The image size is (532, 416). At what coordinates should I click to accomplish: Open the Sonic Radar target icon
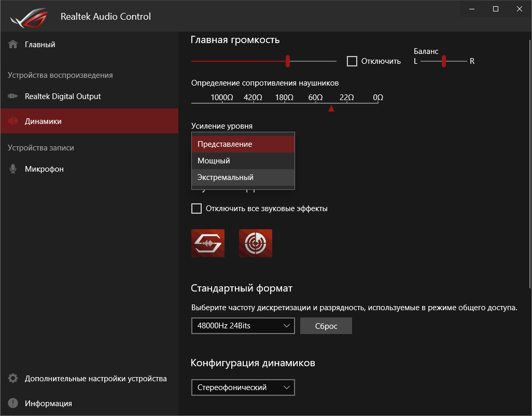pyautogui.click(x=256, y=243)
